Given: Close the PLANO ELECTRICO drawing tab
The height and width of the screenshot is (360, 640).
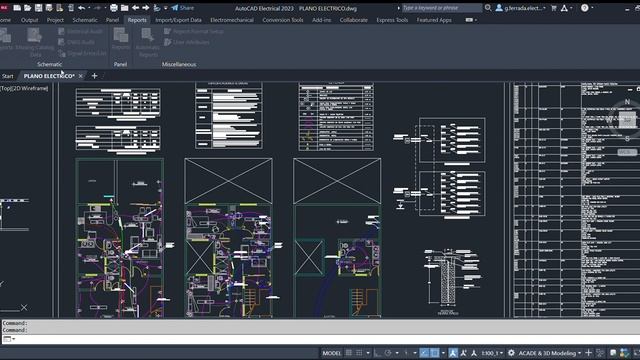Looking at the screenshot, I should 80,76.
